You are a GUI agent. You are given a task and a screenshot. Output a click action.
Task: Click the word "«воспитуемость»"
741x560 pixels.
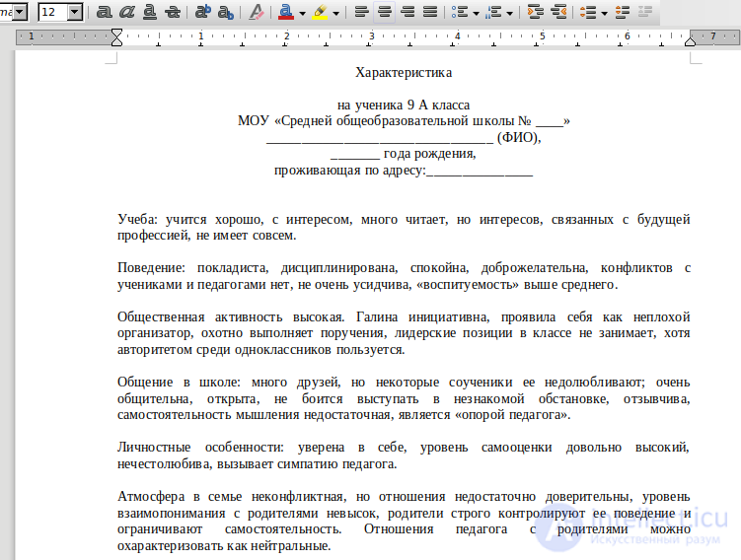pyautogui.click(x=468, y=285)
